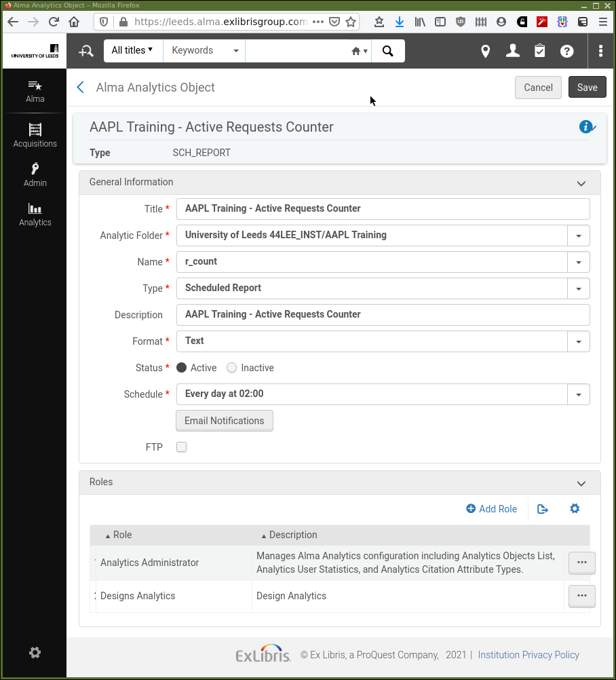
Task: Sort table by Description column
Action: pos(289,535)
